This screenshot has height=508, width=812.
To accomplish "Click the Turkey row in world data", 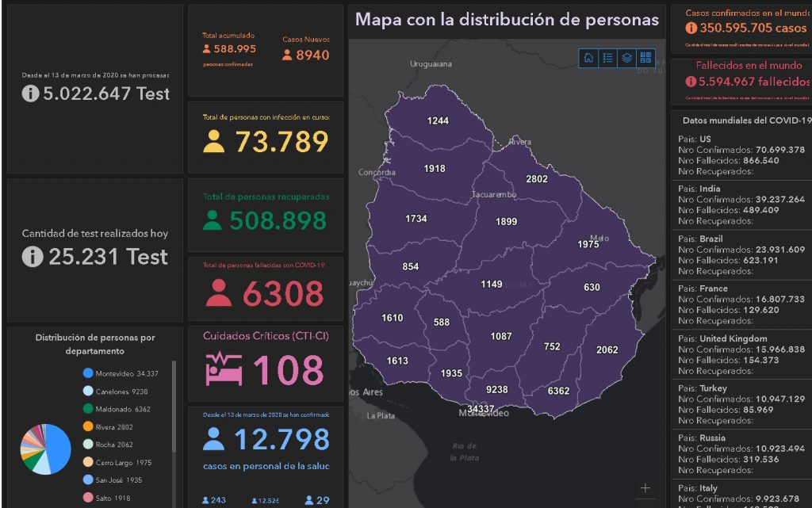I will point(742,404).
